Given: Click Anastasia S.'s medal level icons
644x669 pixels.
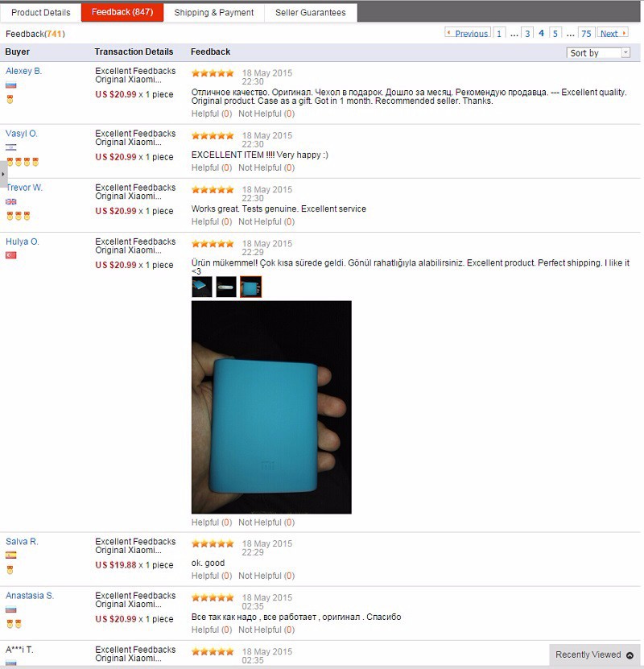Looking at the screenshot, I should point(14,624).
